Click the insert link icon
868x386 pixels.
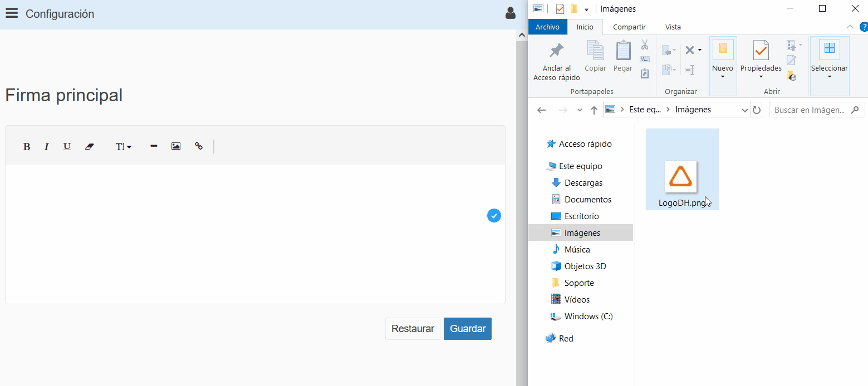(x=199, y=146)
